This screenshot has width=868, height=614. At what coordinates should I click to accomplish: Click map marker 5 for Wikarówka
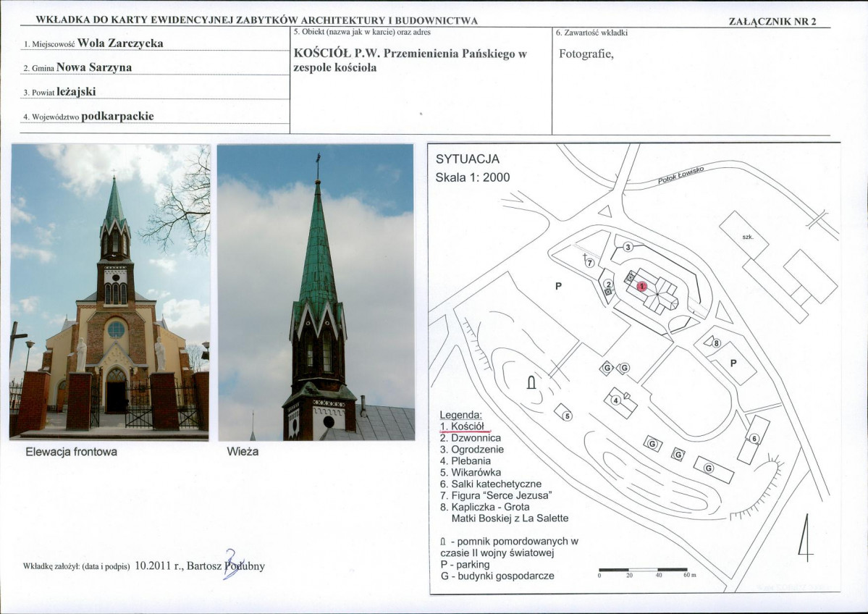pos(568,416)
